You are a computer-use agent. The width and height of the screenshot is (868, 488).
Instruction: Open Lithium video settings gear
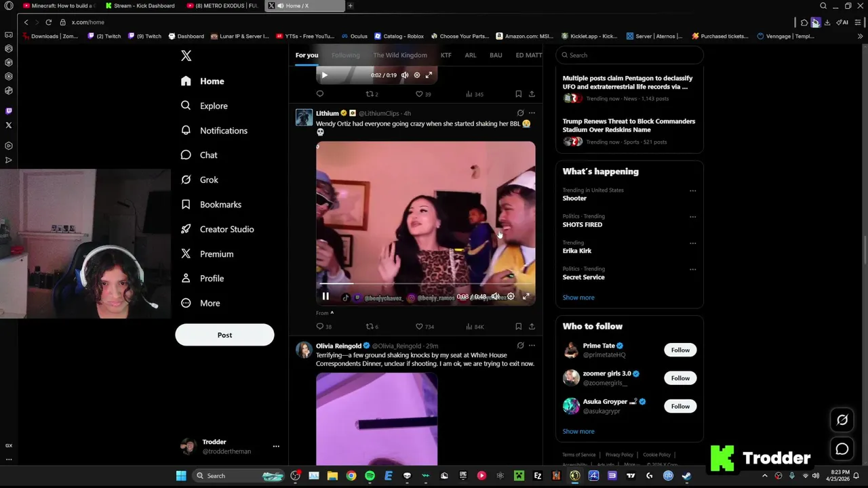pos(511,296)
